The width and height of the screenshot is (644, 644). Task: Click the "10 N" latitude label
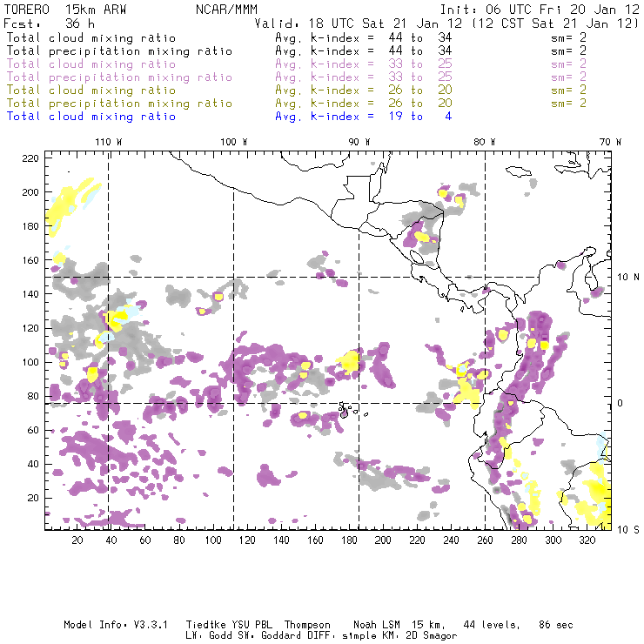pyautogui.click(x=628, y=278)
